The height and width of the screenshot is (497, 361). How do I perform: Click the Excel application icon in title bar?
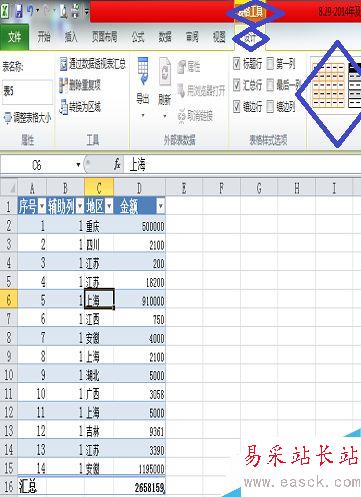[5, 12]
